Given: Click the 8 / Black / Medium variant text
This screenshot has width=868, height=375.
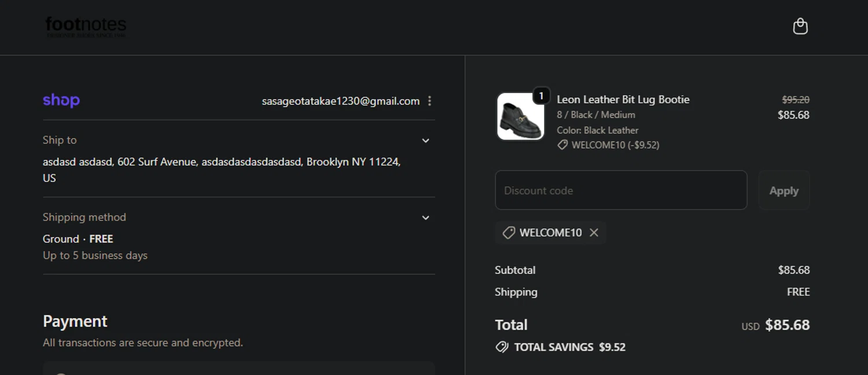Looking at the screenshot, I should click(596, 115).
